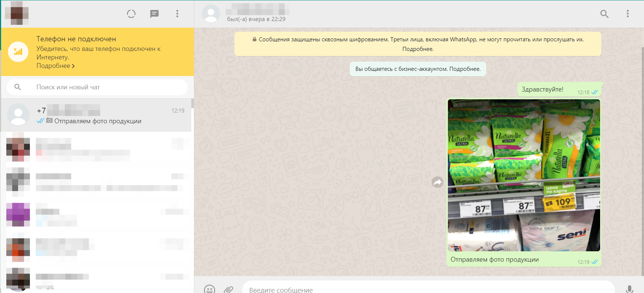Image resolution: width=644 pixels, height=293 pixels.
Task: Click the encryption notice message
Action: pos(418,44)
